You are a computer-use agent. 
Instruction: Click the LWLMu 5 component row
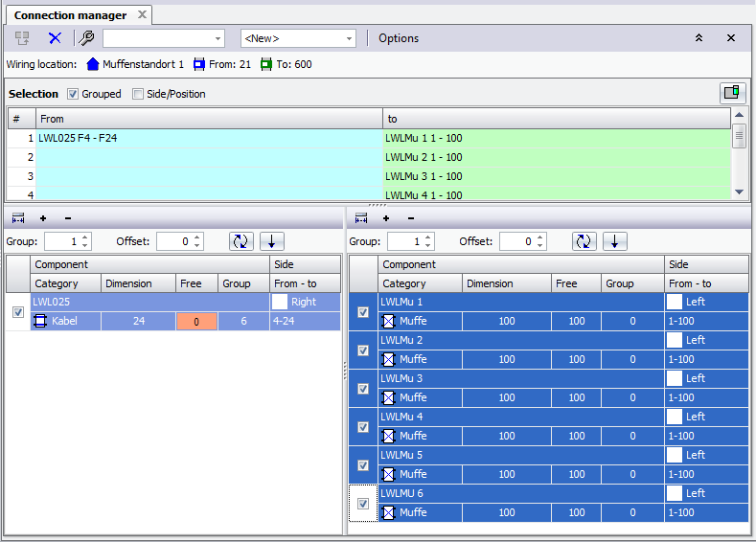520,455
